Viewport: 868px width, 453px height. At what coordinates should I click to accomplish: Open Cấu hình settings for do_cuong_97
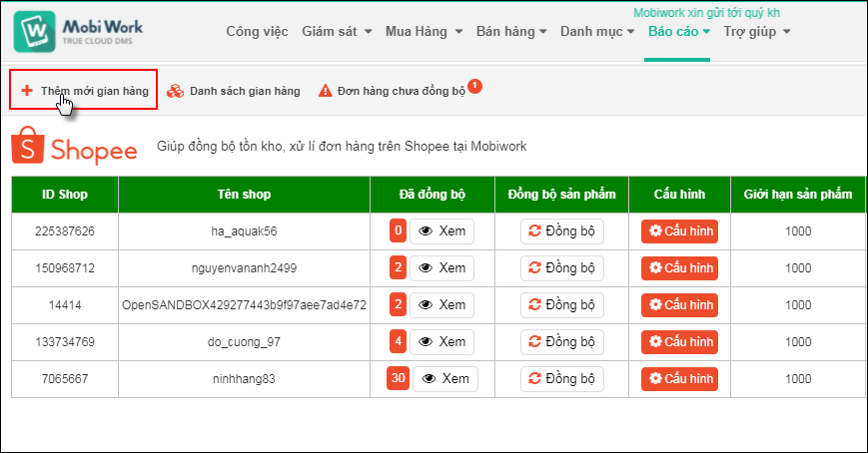click(x=680, y=342)
